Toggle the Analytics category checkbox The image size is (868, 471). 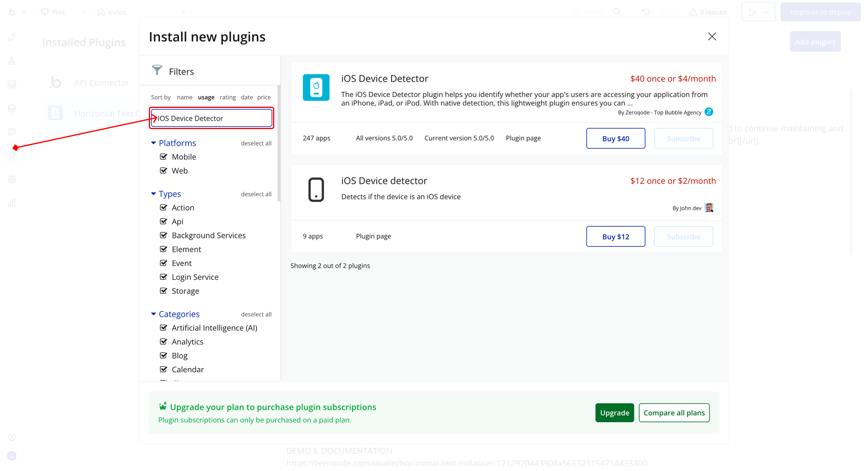(163, 342)
